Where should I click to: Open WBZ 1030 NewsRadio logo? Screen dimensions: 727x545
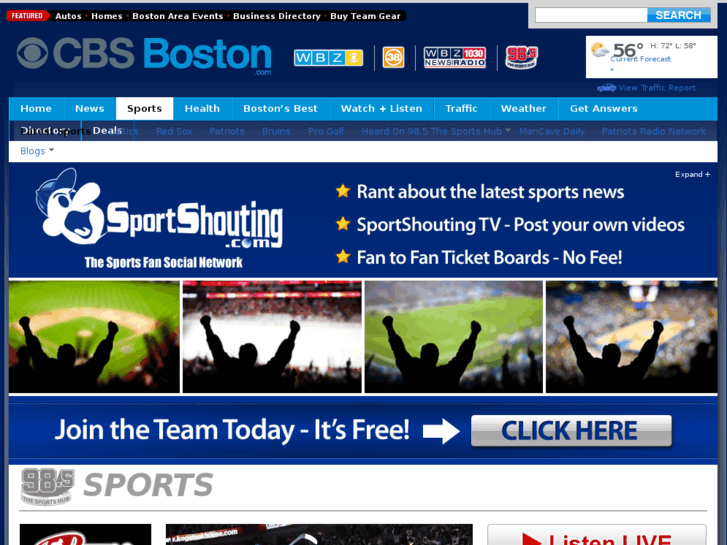click(455, 58)
